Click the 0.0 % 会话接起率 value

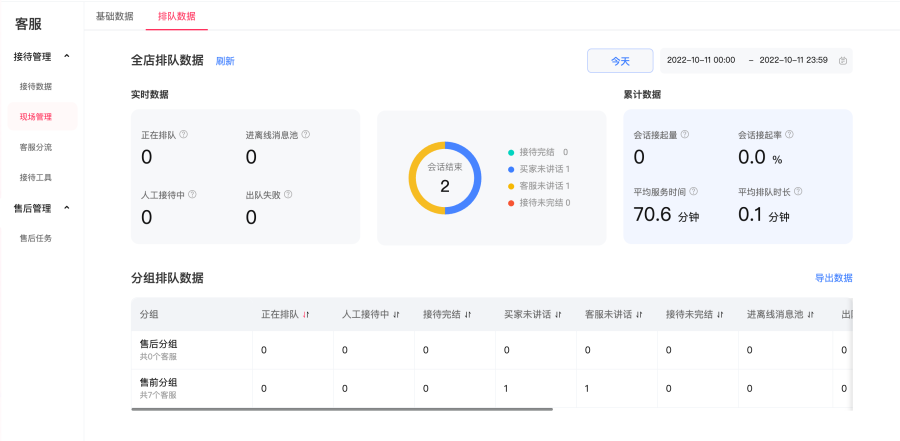tap(761, 157)
